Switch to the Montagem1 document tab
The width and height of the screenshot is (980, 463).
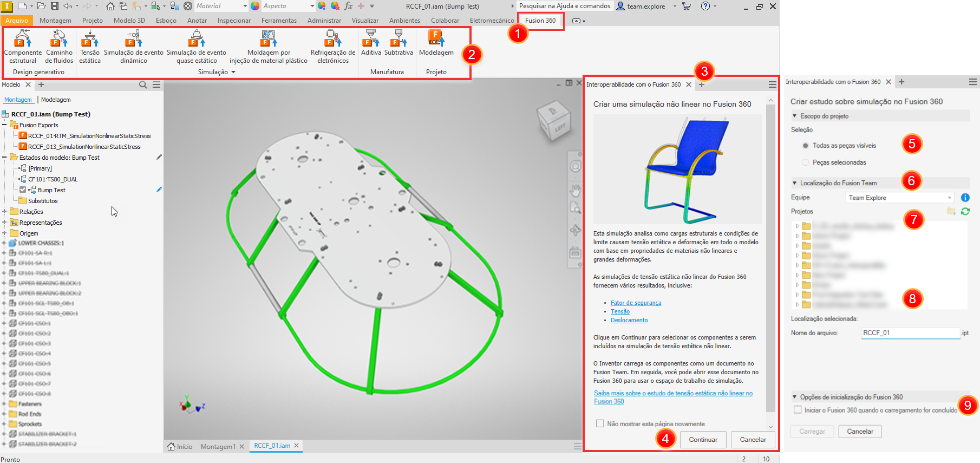click(218, 446)
